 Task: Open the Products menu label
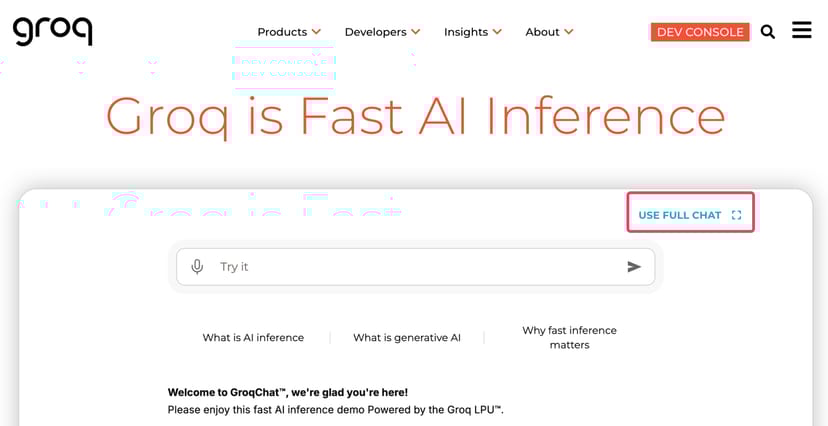click(282, 32)
